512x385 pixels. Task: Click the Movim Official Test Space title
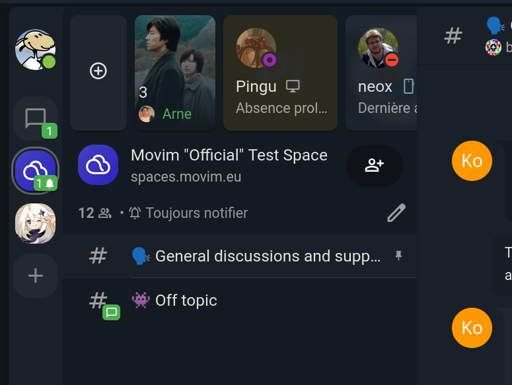229,155
